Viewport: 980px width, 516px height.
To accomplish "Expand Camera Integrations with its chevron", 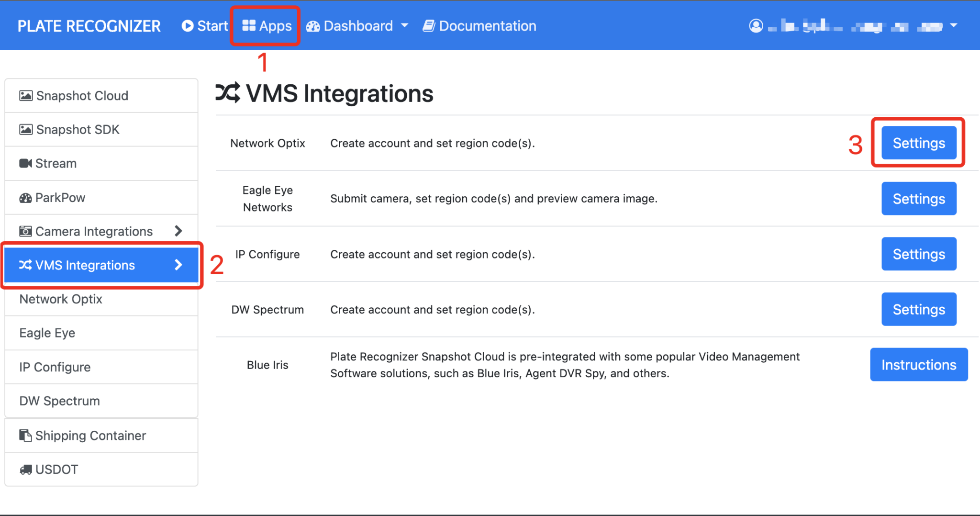I will pos(178,231).
